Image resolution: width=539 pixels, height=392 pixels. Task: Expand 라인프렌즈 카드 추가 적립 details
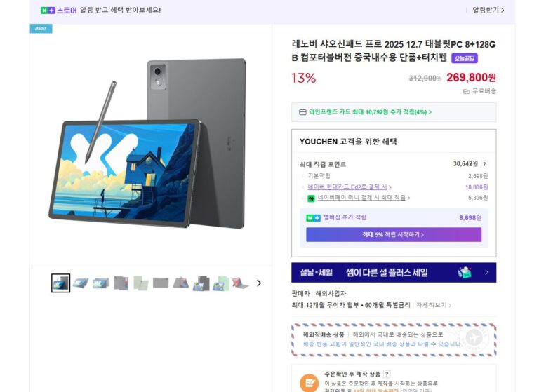tap(371, 112)
